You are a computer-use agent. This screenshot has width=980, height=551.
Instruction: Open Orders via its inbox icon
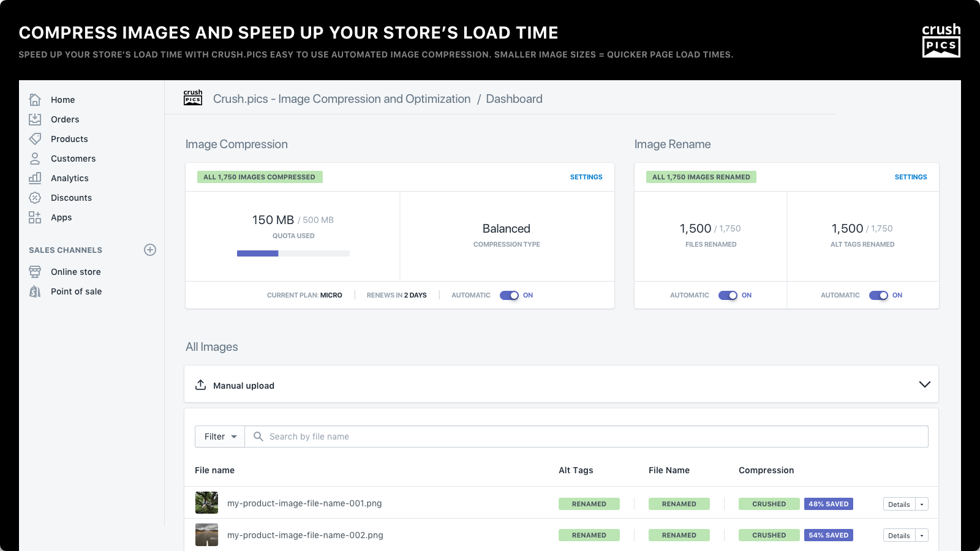(x=35, y=119)
